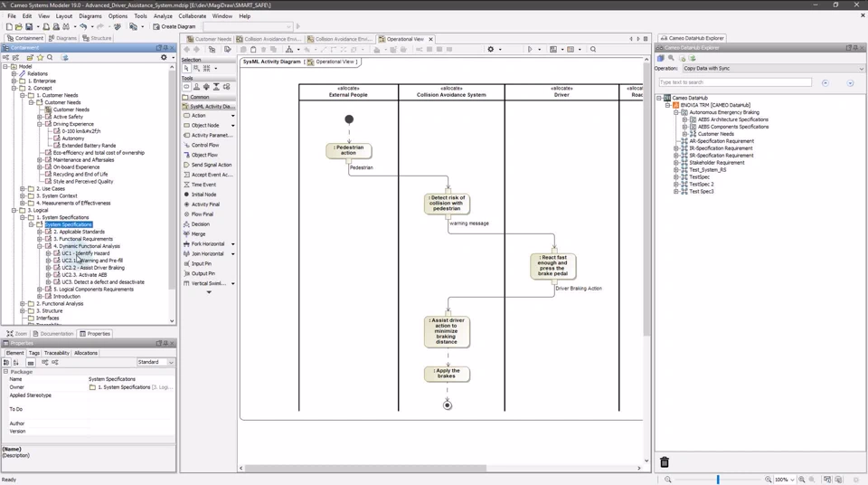Switch to the Customer Needs diagram tab
This screenshot has width=868, height=485.
coord(209,39)
